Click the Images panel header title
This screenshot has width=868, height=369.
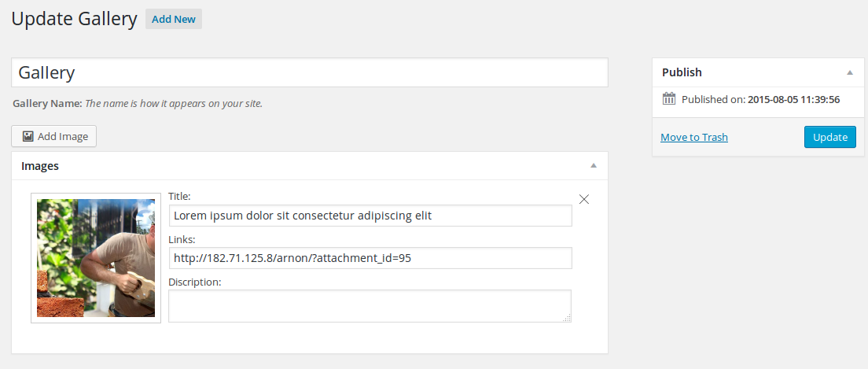[x=40, y=166]
